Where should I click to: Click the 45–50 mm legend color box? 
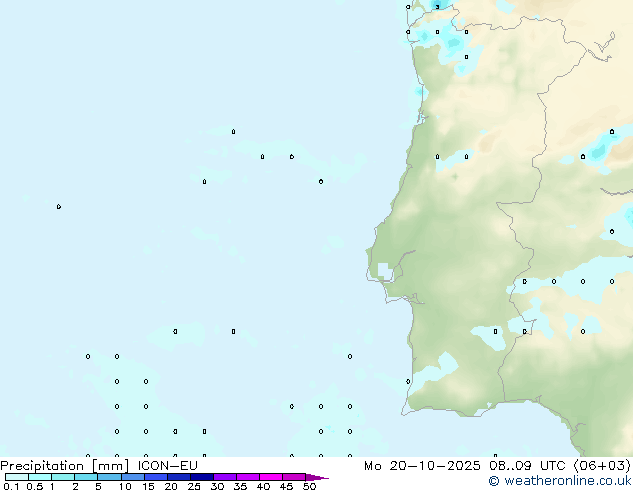tap(294, 477)
